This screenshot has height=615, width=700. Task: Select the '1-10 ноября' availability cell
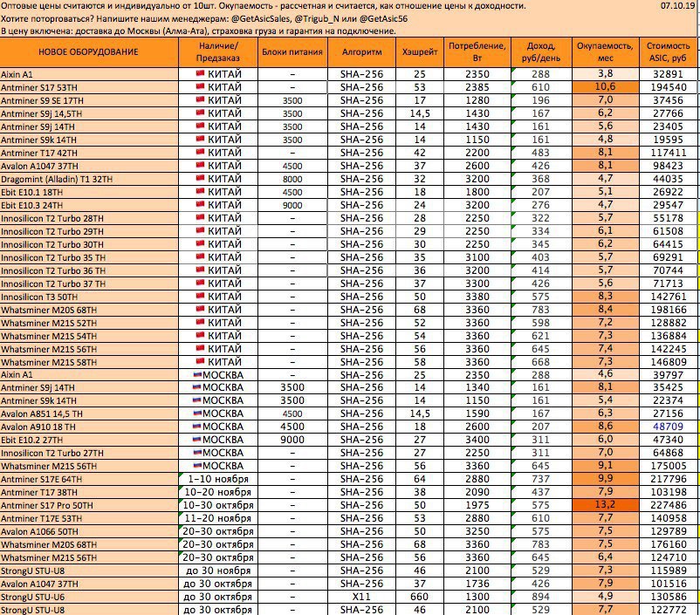(218, 479)
